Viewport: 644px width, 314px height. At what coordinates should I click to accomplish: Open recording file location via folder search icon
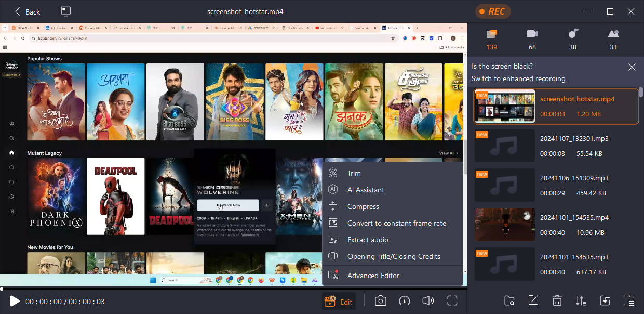[x=509, y=300]
